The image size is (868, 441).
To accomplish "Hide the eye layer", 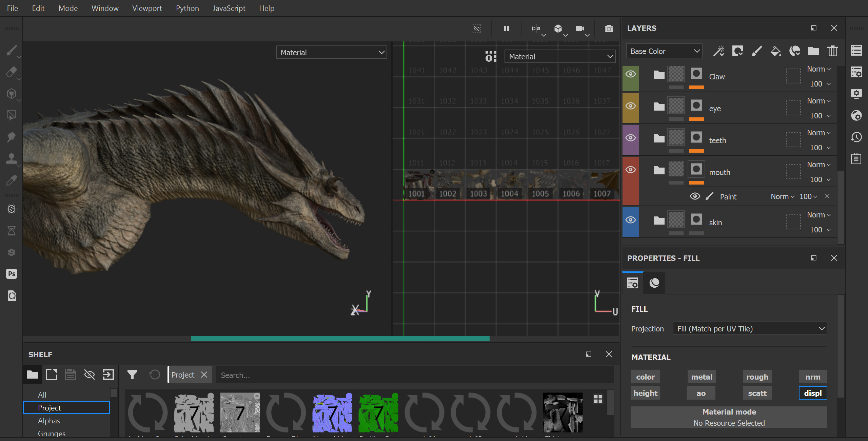I will [x=630, y=106].
